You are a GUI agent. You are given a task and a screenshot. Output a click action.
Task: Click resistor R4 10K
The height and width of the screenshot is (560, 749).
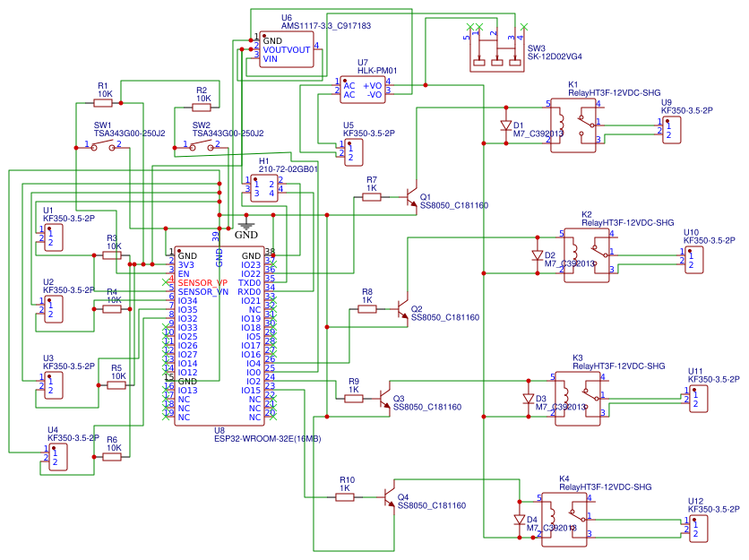[x=112, y=309]
